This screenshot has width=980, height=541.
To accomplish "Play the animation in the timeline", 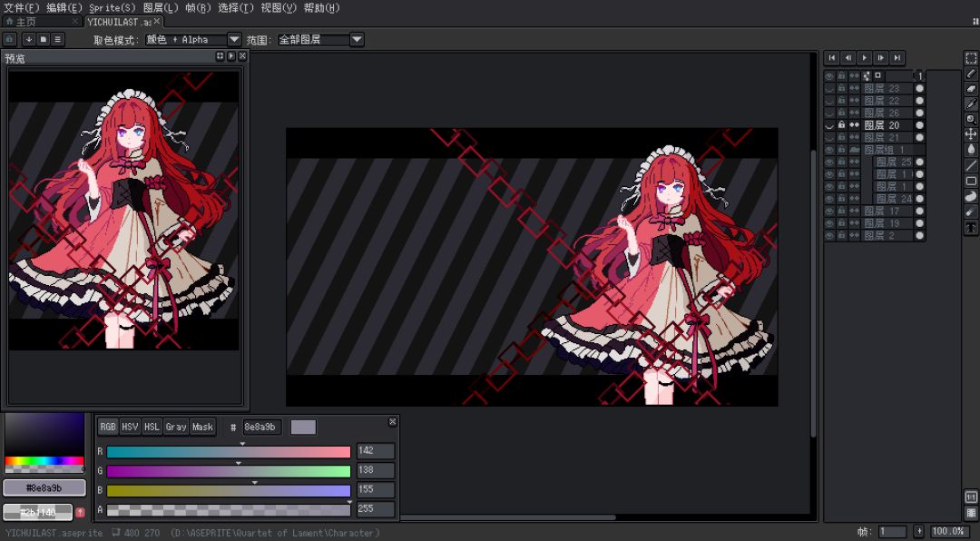I will point(865,57).
